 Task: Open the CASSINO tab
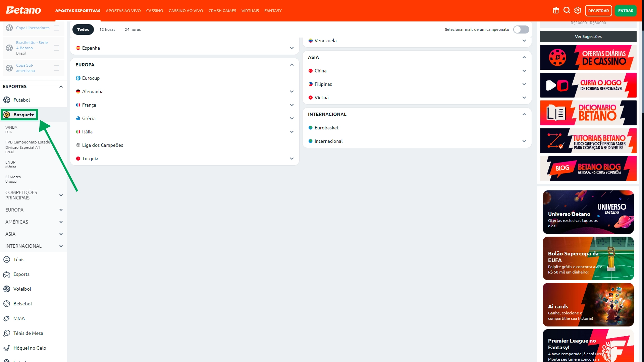[x=155, y=11]
